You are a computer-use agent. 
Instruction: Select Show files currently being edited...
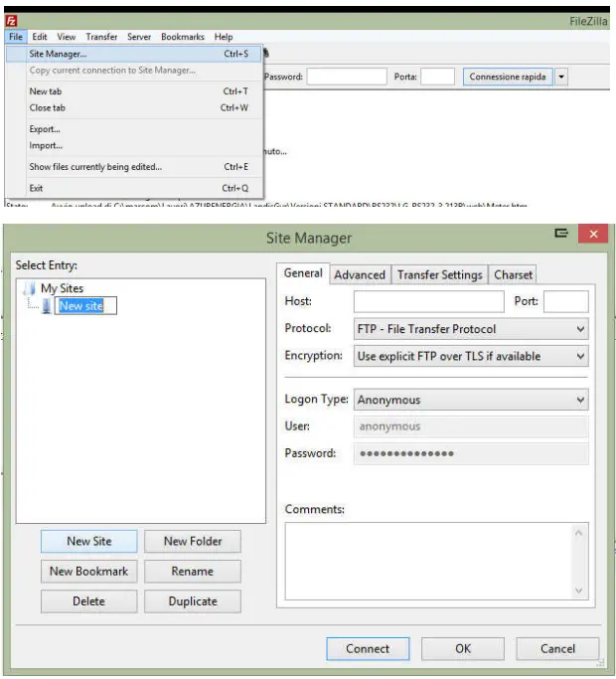134,167
